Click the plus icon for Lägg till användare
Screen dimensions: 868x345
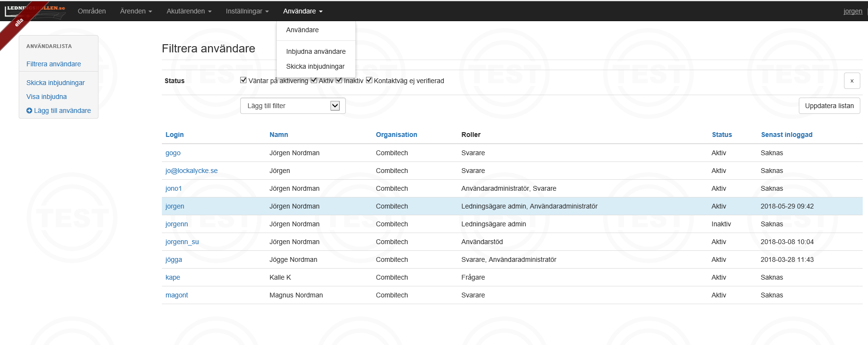29,111
